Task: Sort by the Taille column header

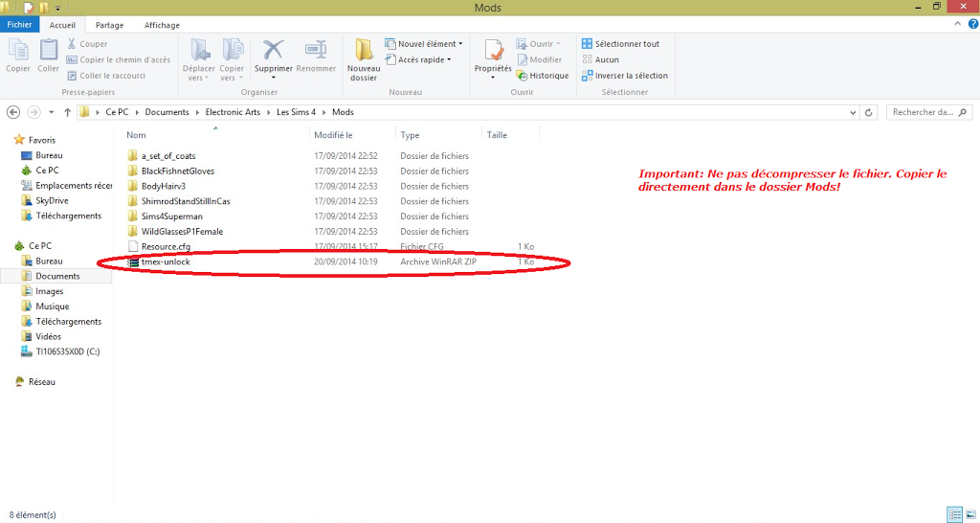Action: 497,134
